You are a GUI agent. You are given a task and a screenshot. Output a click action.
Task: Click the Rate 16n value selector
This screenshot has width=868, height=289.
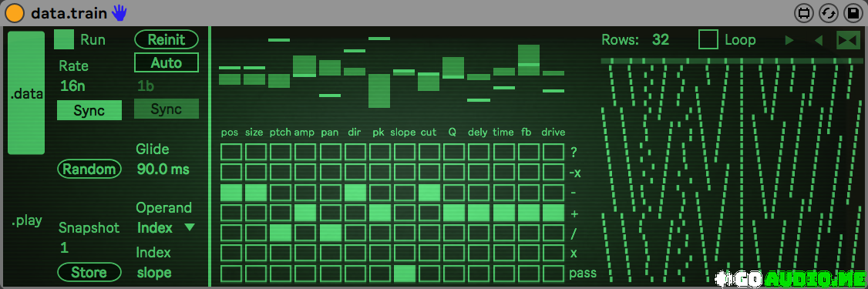73,86
